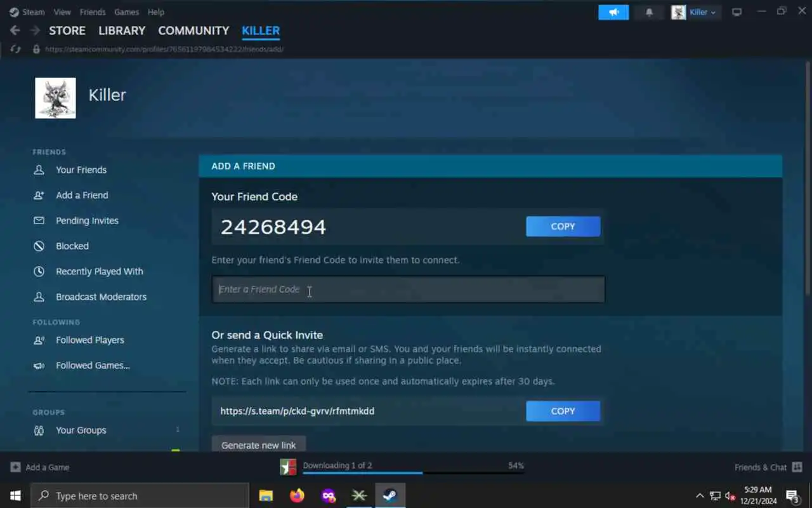This screenshot has height=508, width=812.
Task: Copy your Friend Code
Action: click(x=563, y=226)
